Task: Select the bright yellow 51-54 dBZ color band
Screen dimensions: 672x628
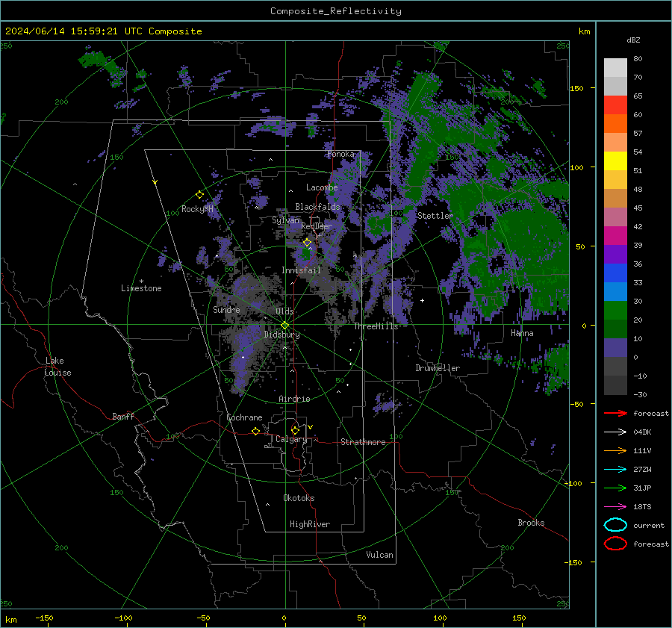Action: pyautogui.click(x=615, y=161)
